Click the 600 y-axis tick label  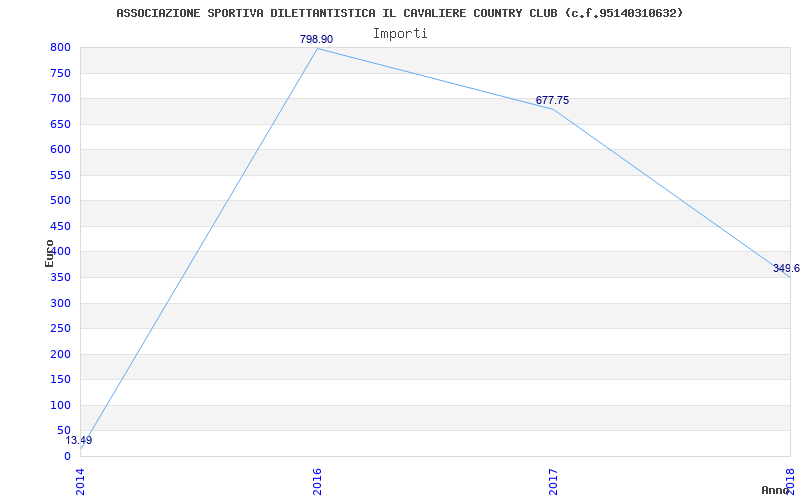(60, 149)
